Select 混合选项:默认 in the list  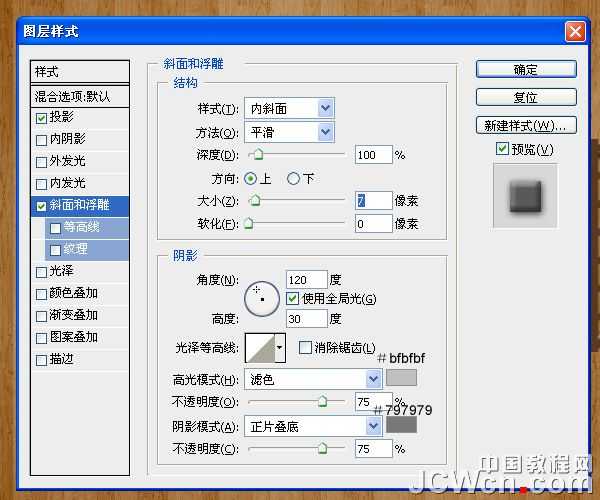[80, 96]
